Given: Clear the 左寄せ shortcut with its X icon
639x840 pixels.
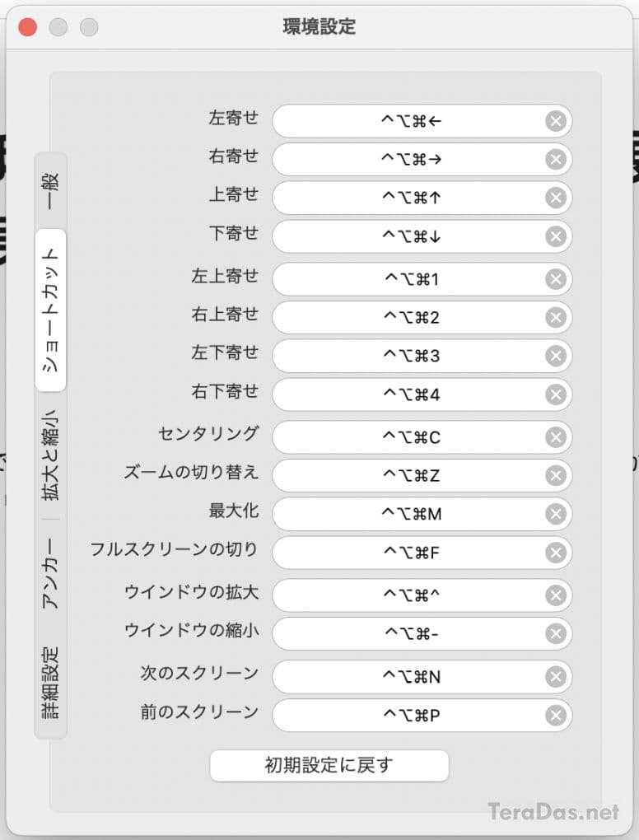Looking at the screenshot, I should point(556,122).
